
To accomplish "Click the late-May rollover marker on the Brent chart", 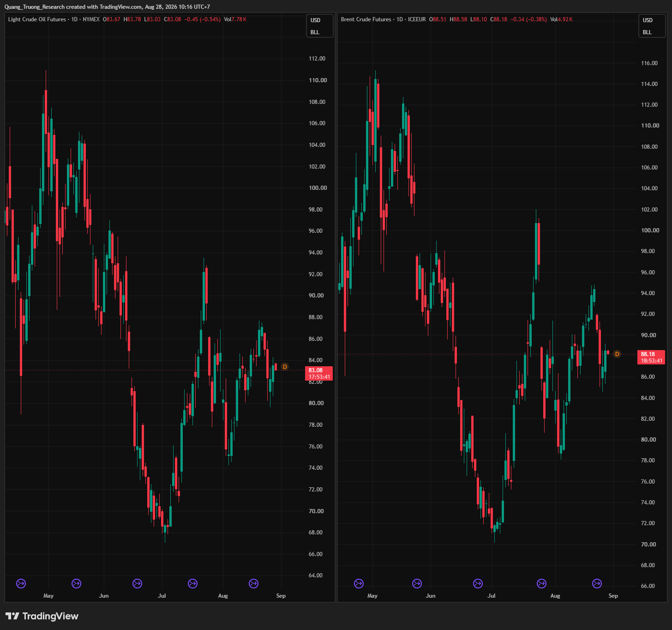I will (417, 584).
